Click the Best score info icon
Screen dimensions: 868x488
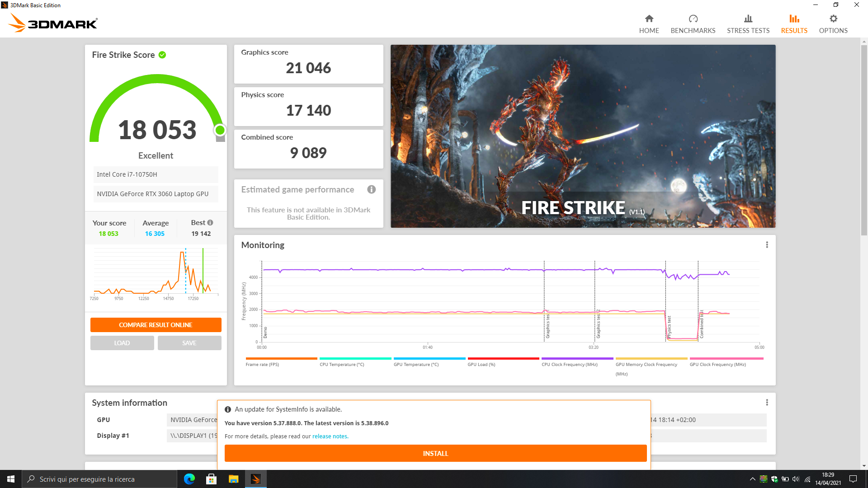[x=210, y=222]
